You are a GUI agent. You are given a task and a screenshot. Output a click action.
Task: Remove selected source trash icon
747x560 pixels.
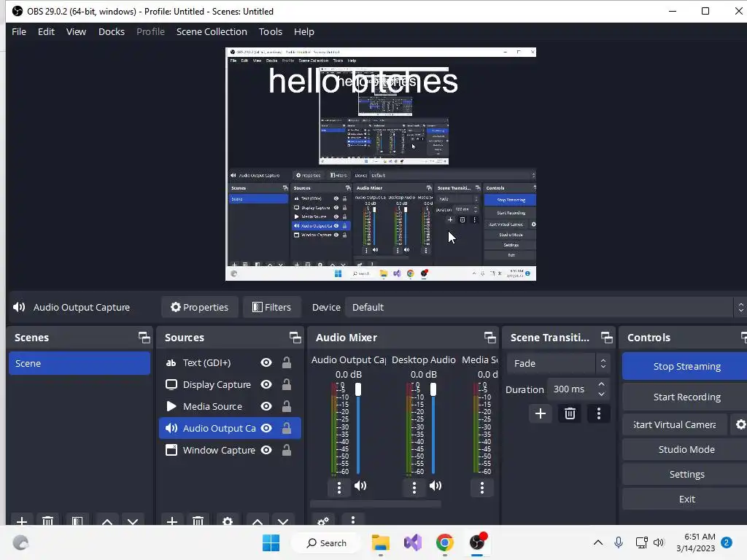198,521
